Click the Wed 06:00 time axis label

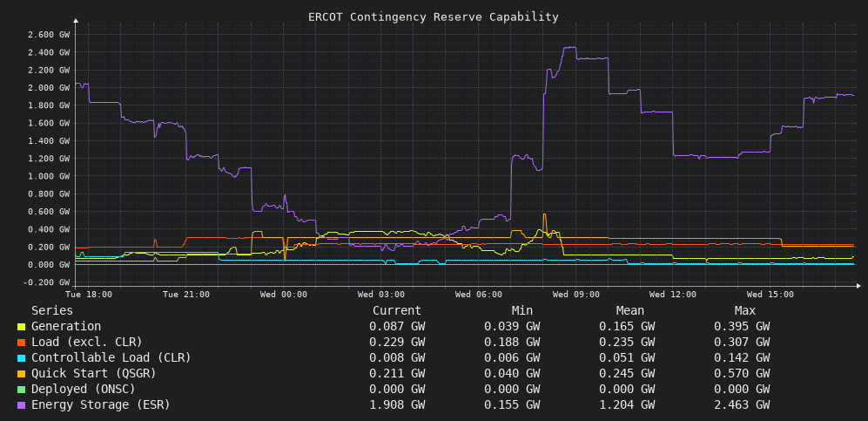[x=479, y=294]
